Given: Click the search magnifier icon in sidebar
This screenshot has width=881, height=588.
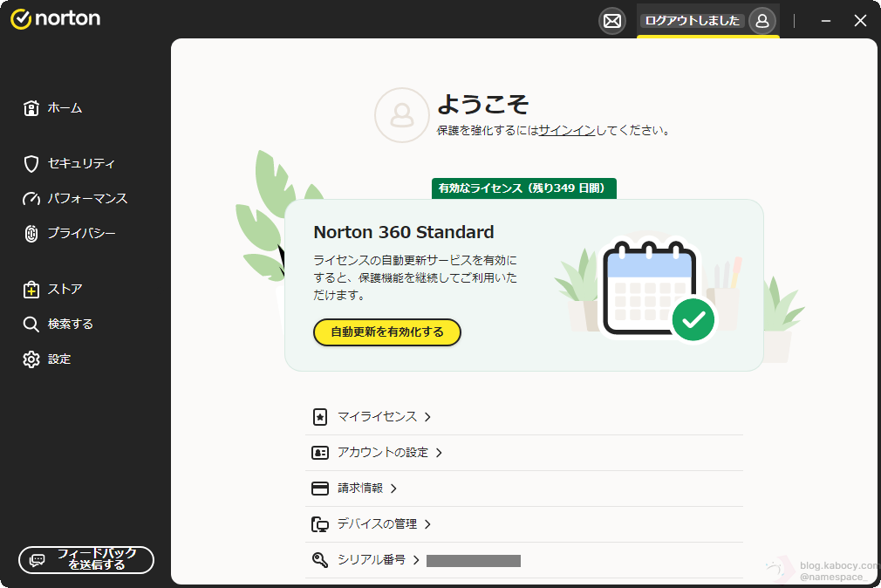Looking at the screenshot, I should pyautogui.click(x=31, y=325).
